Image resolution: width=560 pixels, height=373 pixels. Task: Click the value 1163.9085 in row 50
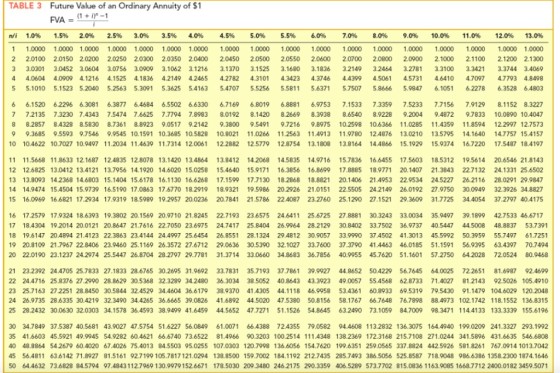click(x=440, y=366)
